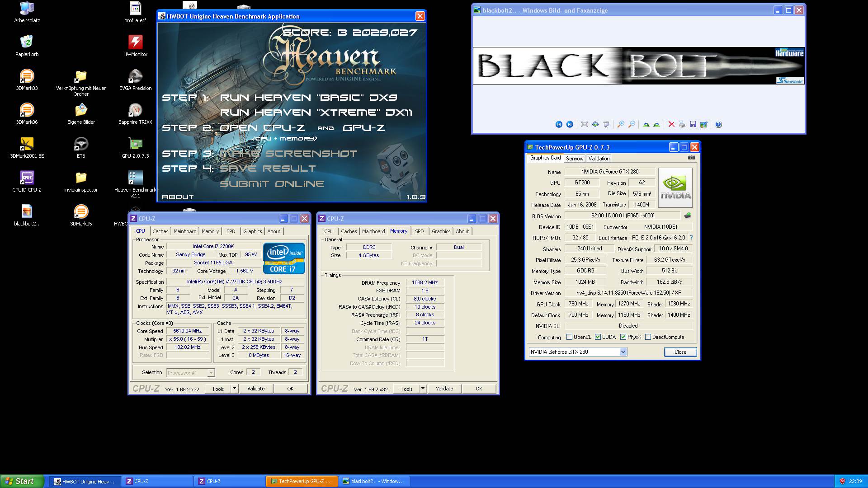Screen dimensions: 868x488
Task: Save a copy via floppy disk icon
Action: click(x=693, y=124)
